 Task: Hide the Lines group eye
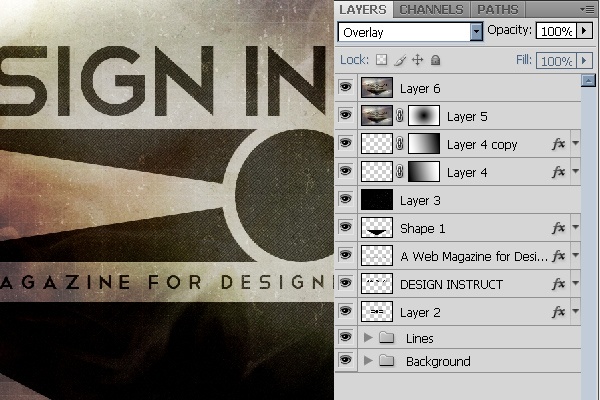(x=346, y=337)
